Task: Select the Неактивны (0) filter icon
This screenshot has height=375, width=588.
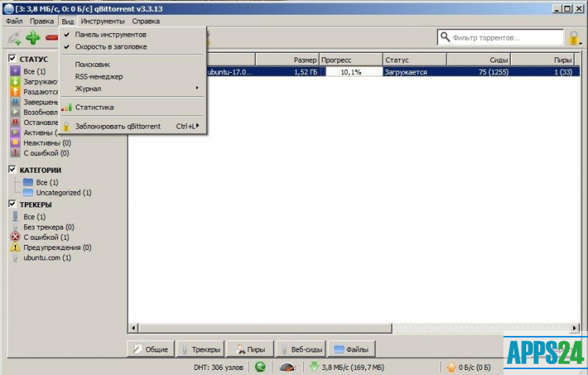Action: click(x=15, y=143)
